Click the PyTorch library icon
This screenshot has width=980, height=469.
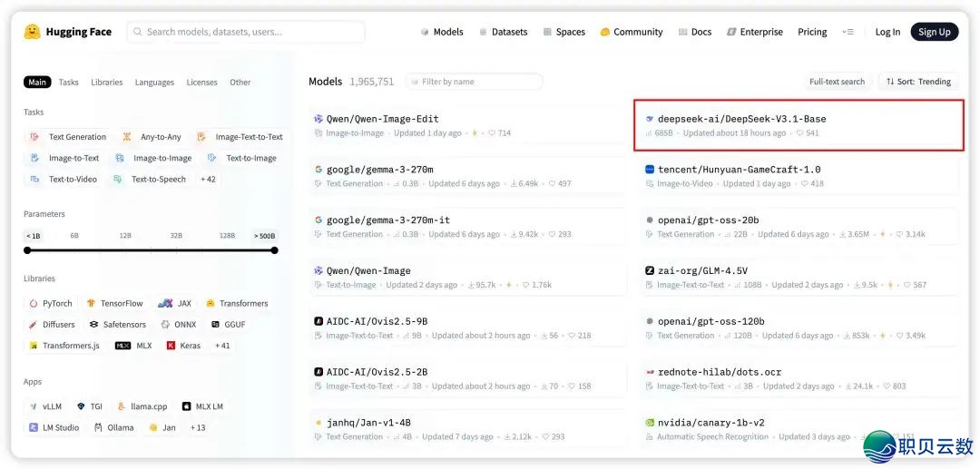click(x=34, y=304)
